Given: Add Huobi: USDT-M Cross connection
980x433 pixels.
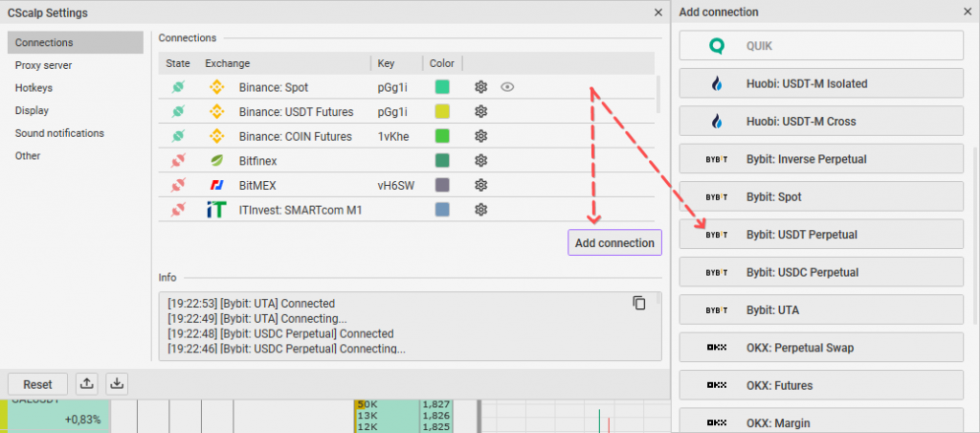Looking at the screenshot, I should click(x=821, y=121).
